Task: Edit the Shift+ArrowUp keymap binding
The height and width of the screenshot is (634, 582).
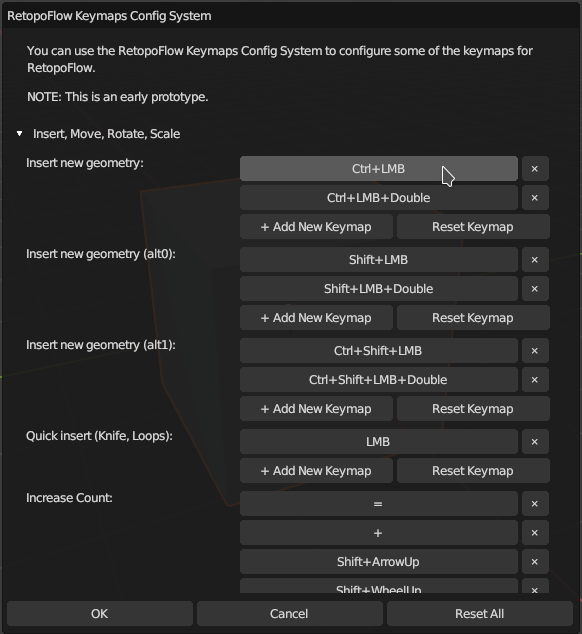Action: click(x=379, y=562)
